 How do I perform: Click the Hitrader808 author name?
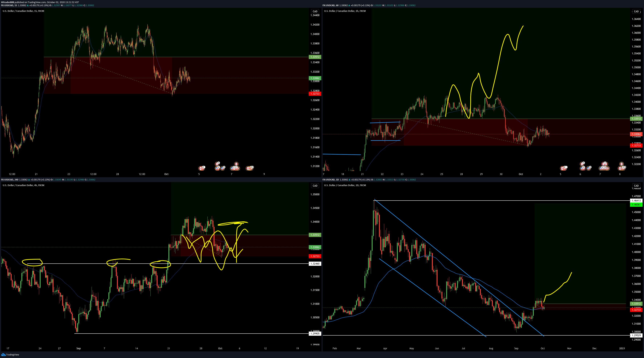(x=7, y=2)
